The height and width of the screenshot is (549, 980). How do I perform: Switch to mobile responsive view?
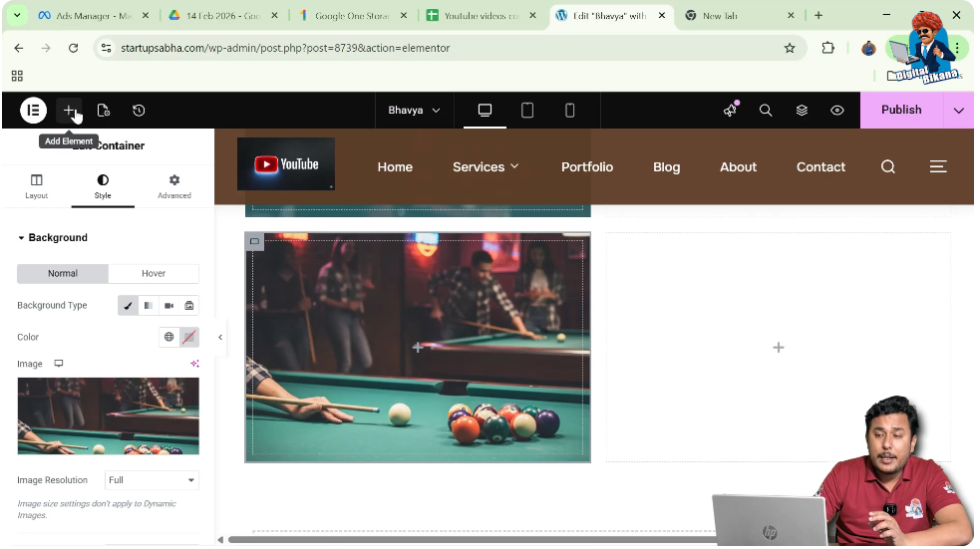click(569, 111)
